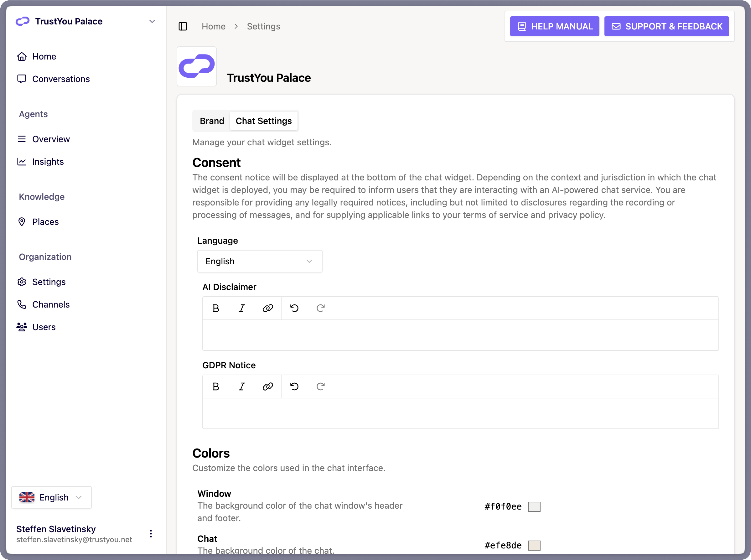The width and height of the screenshot is (751, 560).
Task: Apply italic in GDPR Notice editor
Action: [x=242, y=386]
